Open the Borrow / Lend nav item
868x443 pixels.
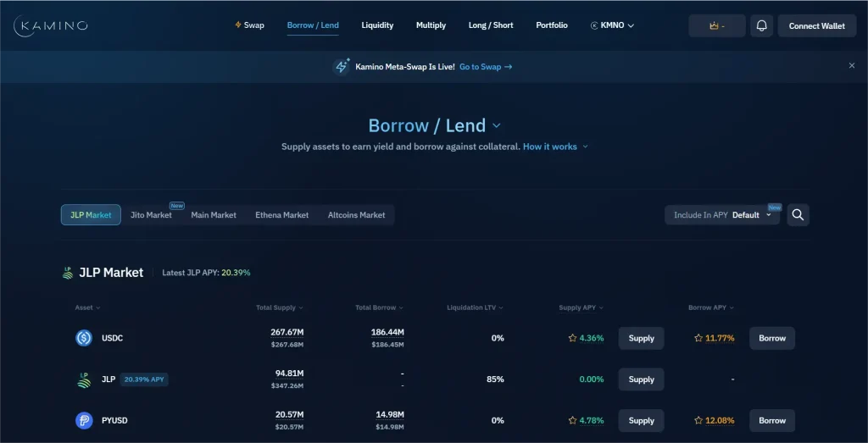click(313, 25)
